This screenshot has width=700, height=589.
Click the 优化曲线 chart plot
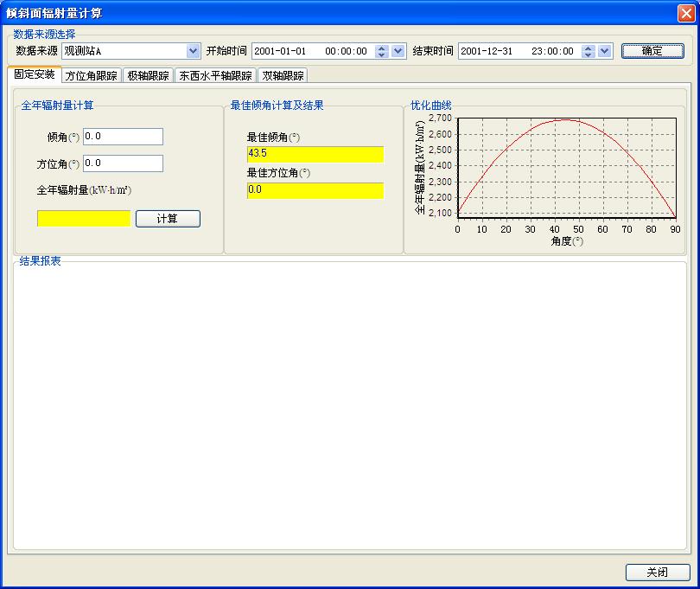coord(567,168)
